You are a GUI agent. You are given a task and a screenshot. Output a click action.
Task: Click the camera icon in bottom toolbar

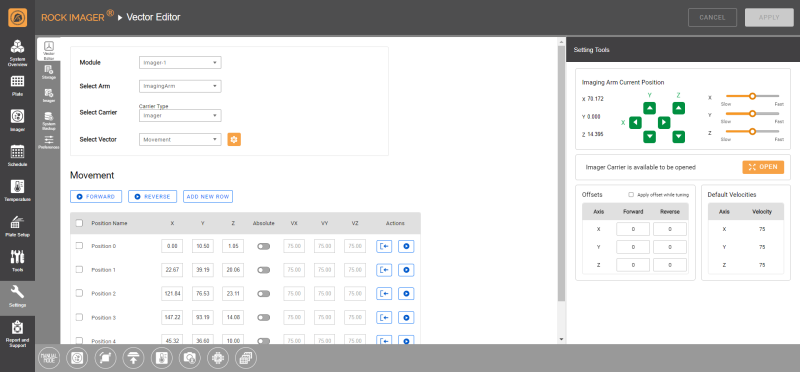(x=190, y=358)
